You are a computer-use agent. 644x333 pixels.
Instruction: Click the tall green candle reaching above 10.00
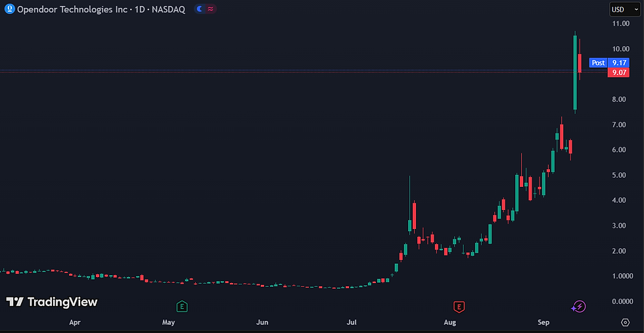click(575, 72)
